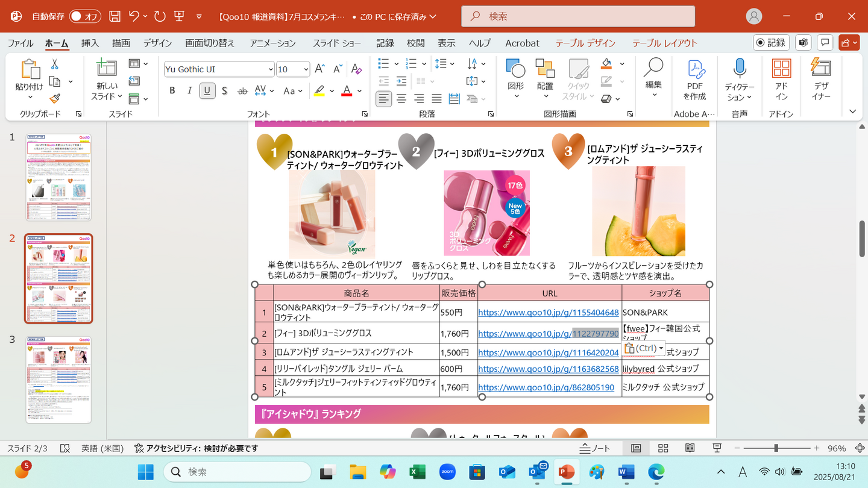Viewport: 868px width, 488px height.
Task: Open the SON&PARK qoo10 URL link
Action: [548, 312]
